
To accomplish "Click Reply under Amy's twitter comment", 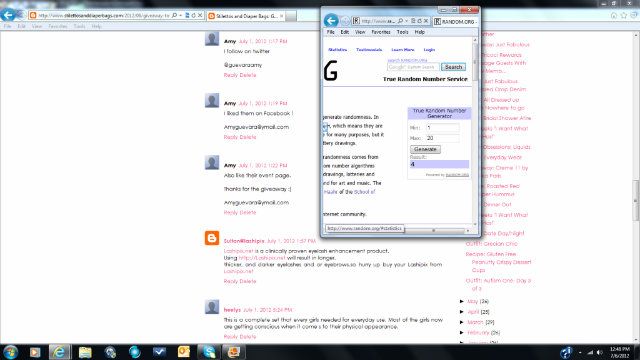I will (231, 75).
